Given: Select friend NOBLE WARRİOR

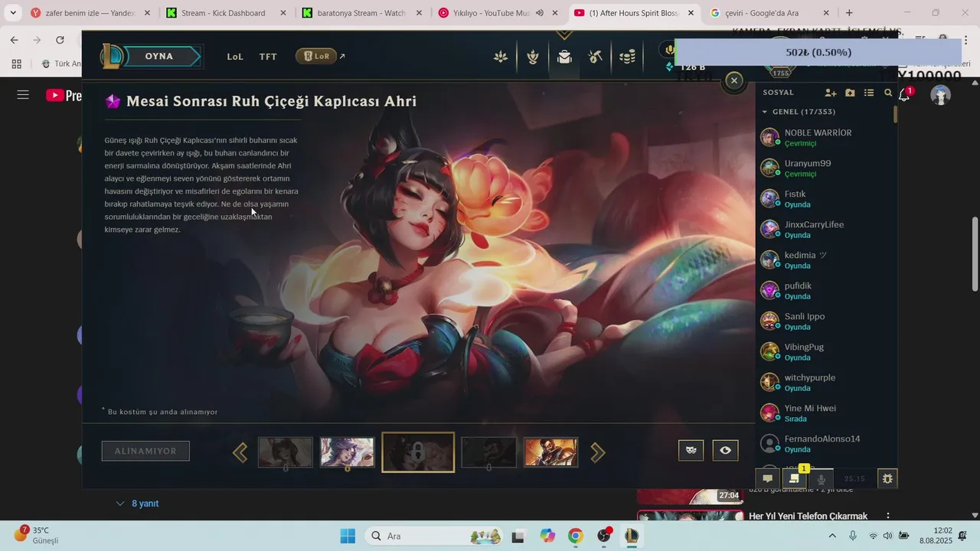Looking at the screenshot, I should (825, 138).
